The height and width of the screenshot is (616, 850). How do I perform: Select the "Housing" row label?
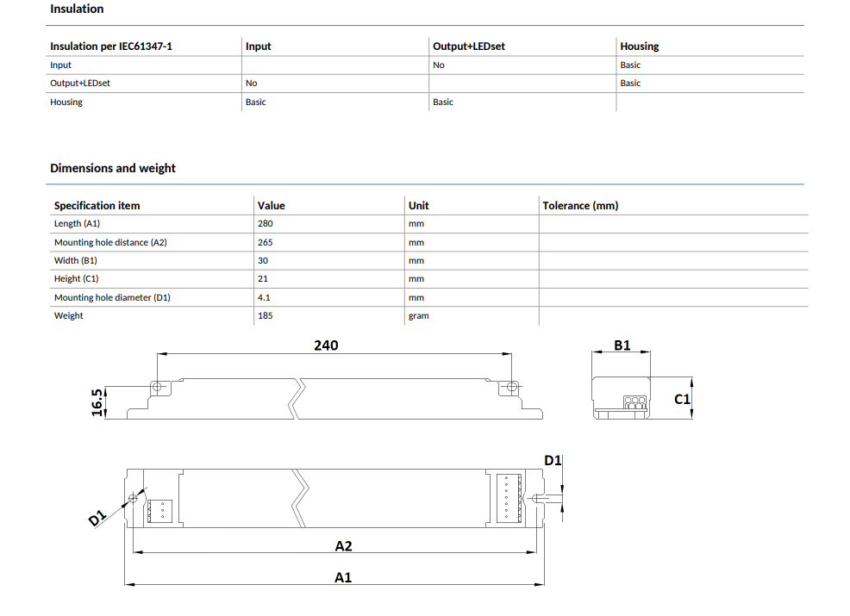66,102
